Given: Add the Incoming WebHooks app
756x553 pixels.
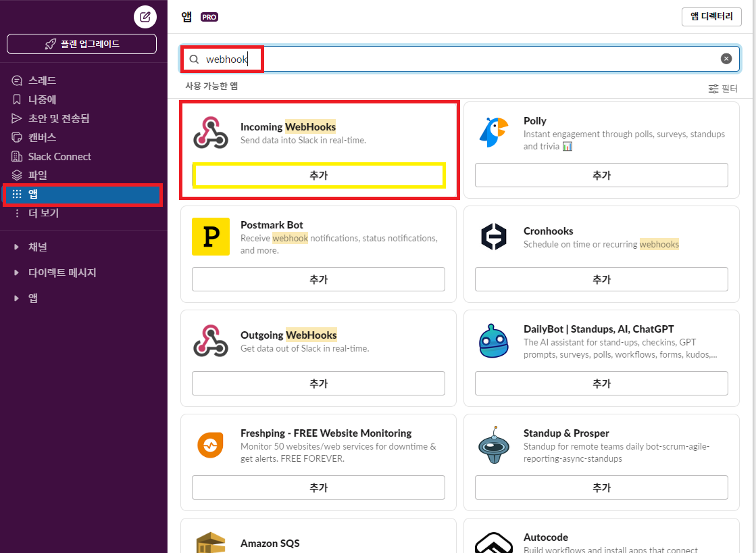Looking at the screenshot, I should (318, 175).
